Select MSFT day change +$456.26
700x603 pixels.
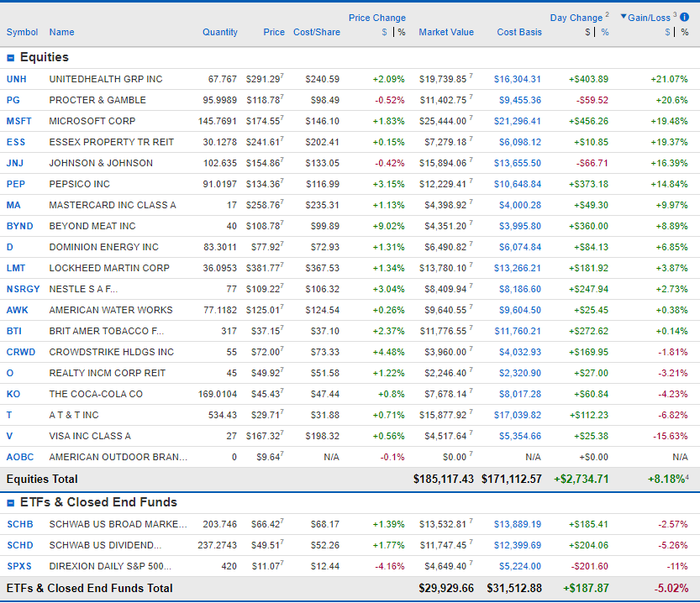[x=588, y=121]
